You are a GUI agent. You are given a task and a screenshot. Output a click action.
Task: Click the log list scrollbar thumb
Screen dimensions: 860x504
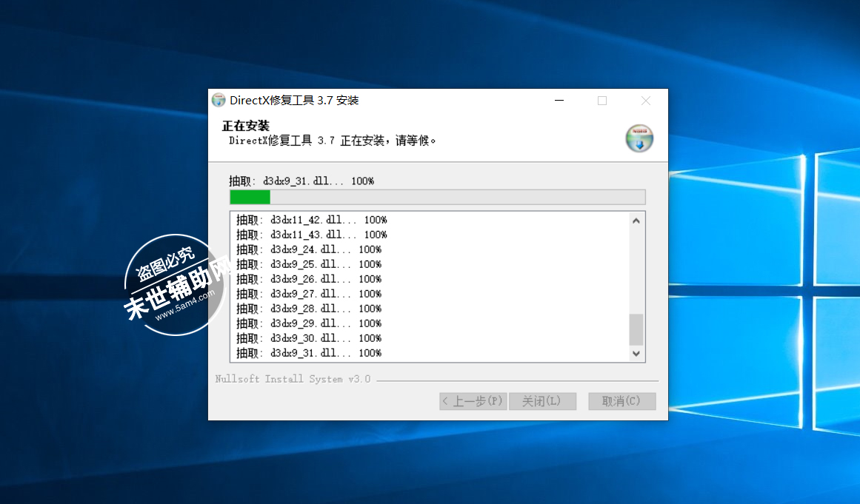point(636,329)
